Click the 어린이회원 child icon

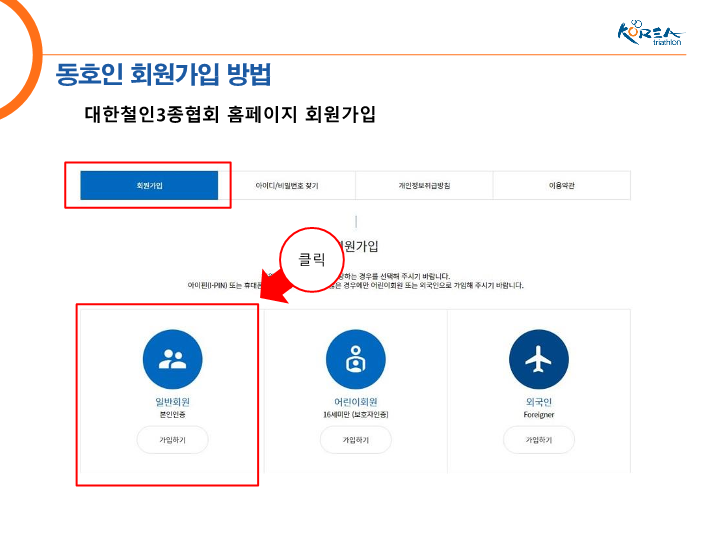(355, 359)
